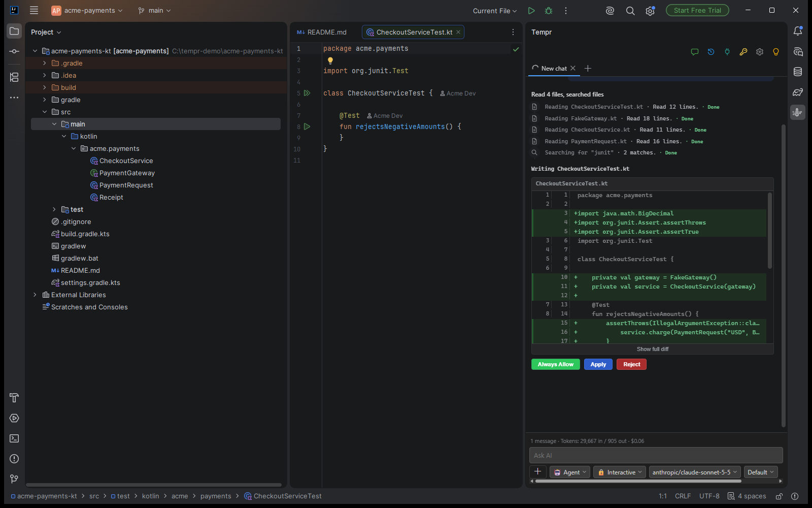Open the Database tool window
The image size is (812, 508).
click(798, 72)
